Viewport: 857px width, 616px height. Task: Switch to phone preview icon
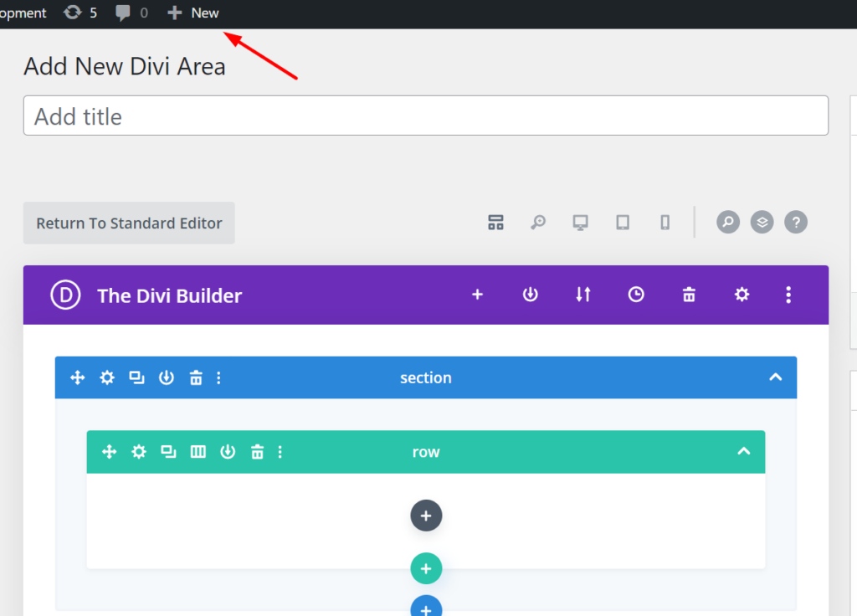[665, 223]
